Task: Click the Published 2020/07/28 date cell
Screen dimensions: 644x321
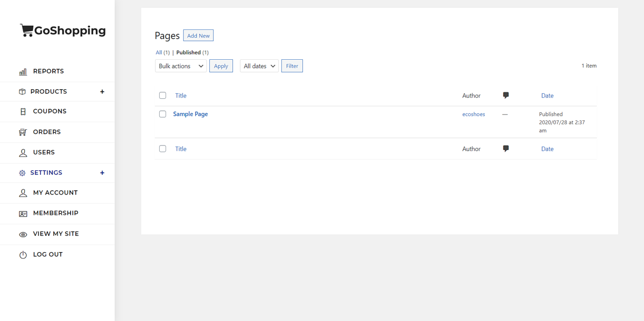Action: [562, 122]
